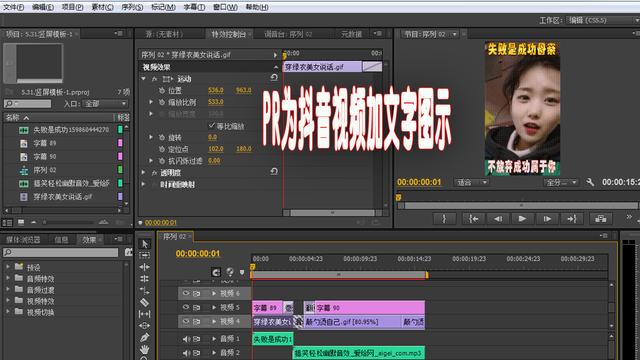640x360 pixels.
Task: Expand the 缩放比例 property
Action: point(151,102)
